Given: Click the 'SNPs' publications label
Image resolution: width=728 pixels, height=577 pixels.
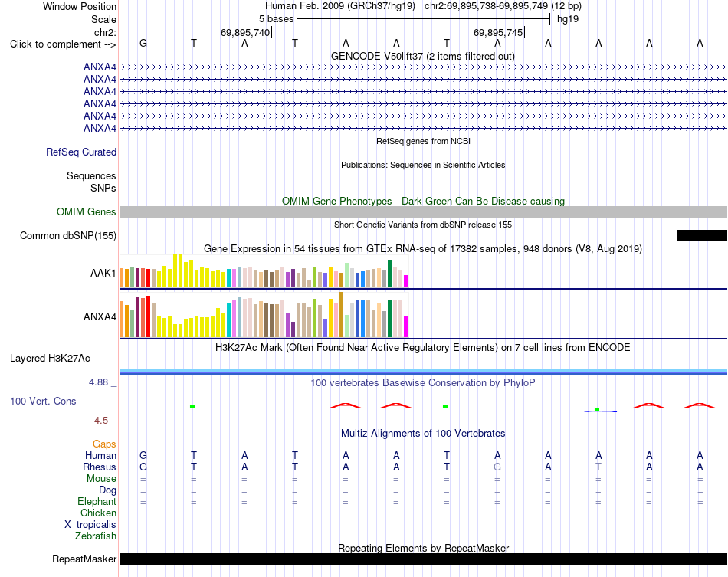Looking at the screenshot, I should coord(103,188).
